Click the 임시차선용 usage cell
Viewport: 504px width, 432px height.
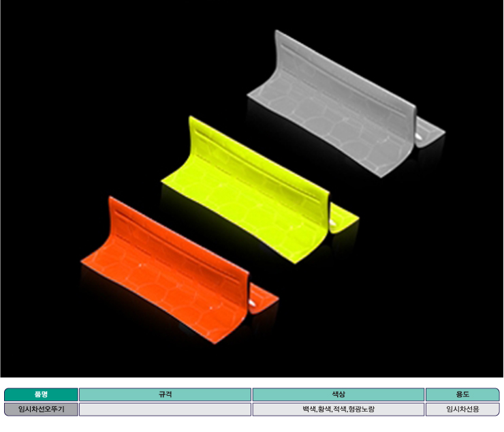tap(462, 410)
